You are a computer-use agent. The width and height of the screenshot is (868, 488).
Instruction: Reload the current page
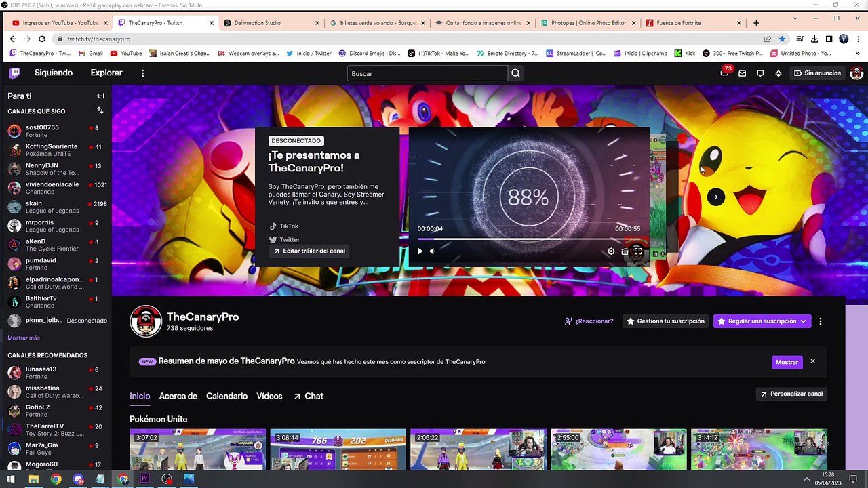(42, 39)
